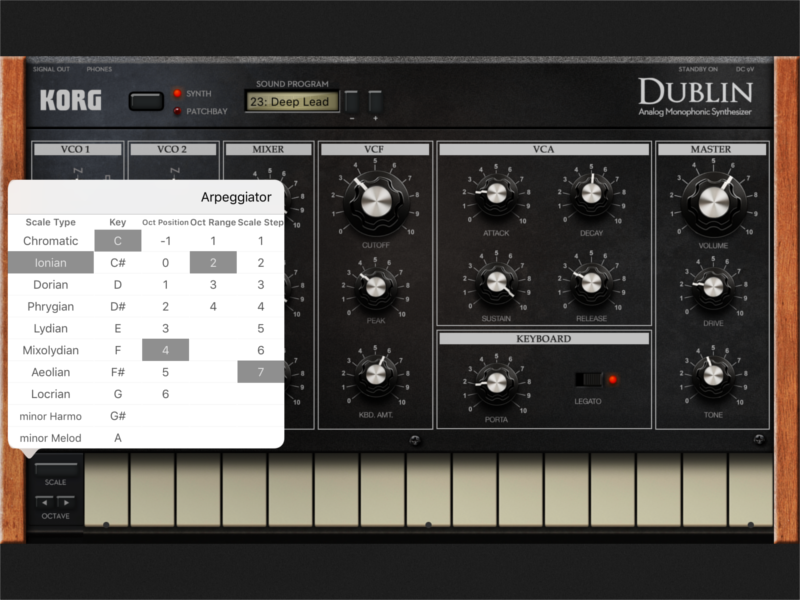This screenshot has height=600, width=800.
Task: Set Oct Range to 4
Action: pyautogui.click(x=213, y=307)
